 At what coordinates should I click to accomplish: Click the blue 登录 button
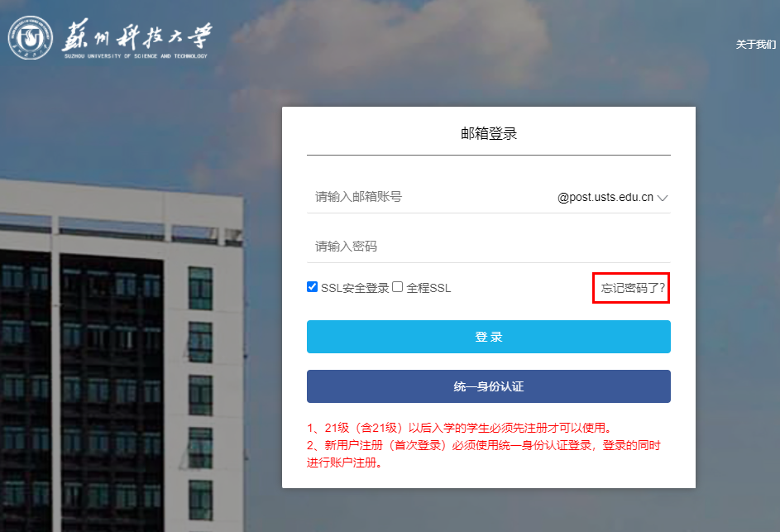click(489, 337)
